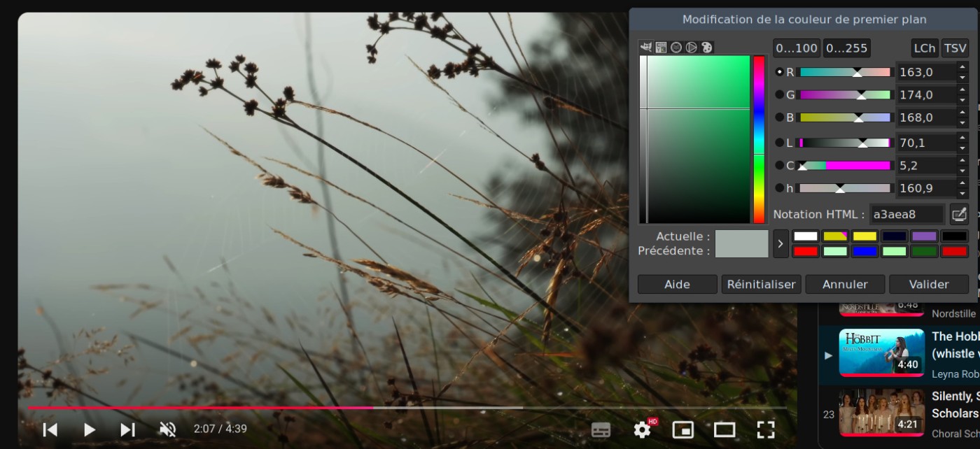Image resolution: width=980 pixels, height=449 pixels.
Task: Switch to the TSV color model
Action: click(x=955, y=48)
